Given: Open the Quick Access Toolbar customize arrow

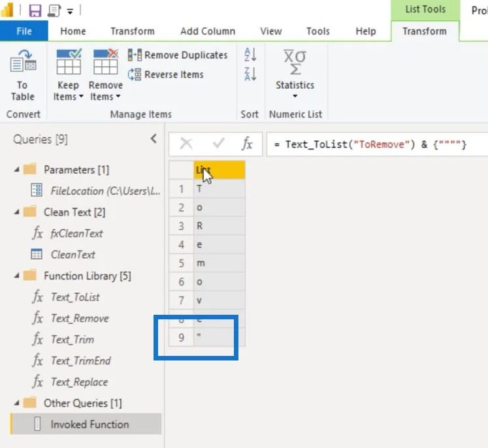Looking at the screenshot, I should (x=71, y=12).
